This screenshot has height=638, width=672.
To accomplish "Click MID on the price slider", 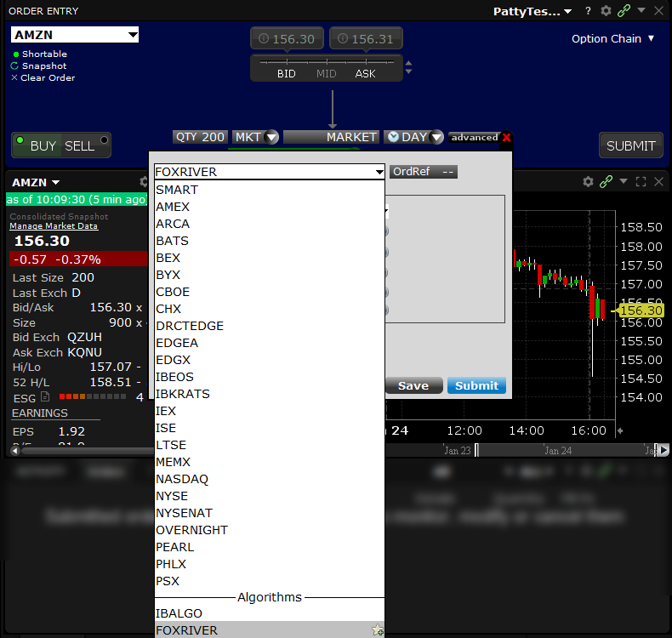I will click(x=326, y=74).
